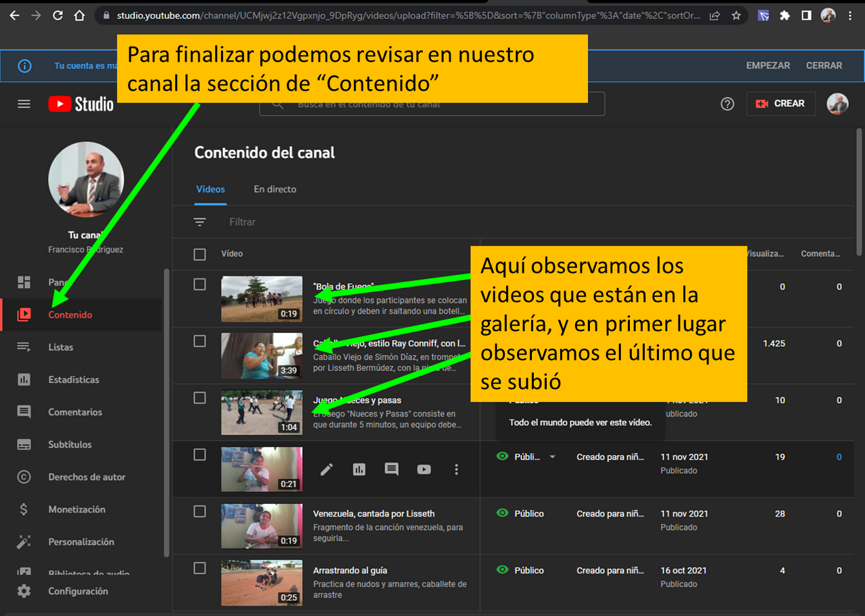Click the CREAR button
This screenshot has width=865, height=616.
pos(781,104)
